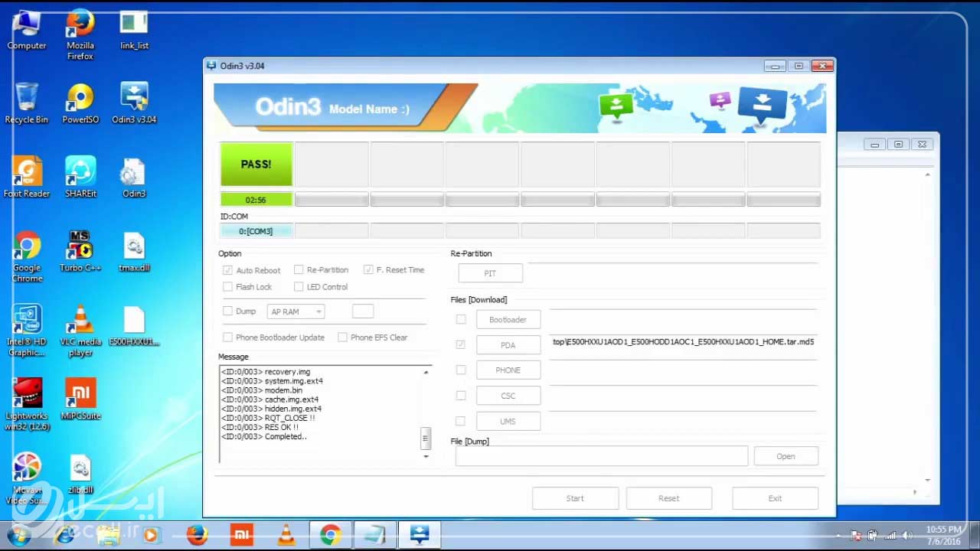Image resolution: width=980 pixels, height=551 pixels.
Task: Tick the checkbox beside the CSC button
Action: (460, 396)
